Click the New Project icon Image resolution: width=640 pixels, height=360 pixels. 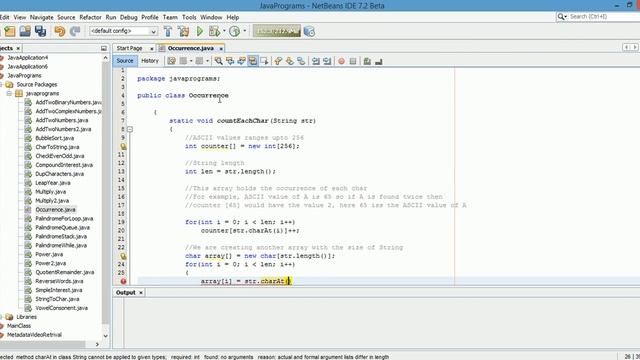coord(10,31)
